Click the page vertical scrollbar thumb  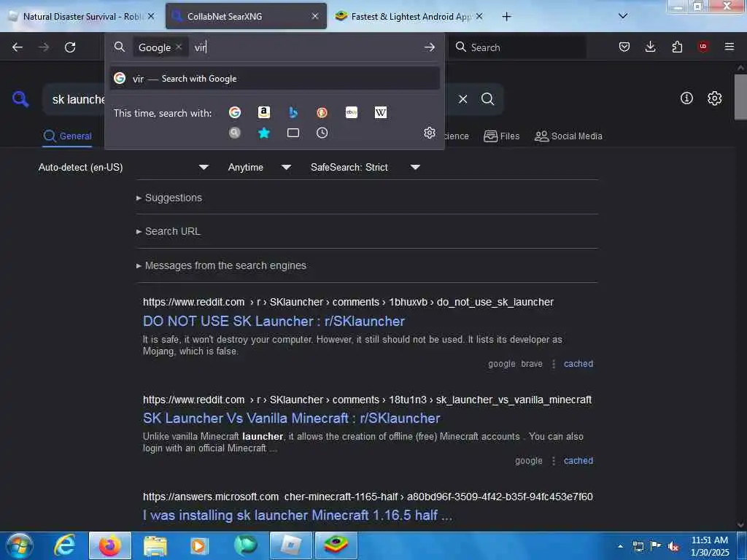[740, 97]
